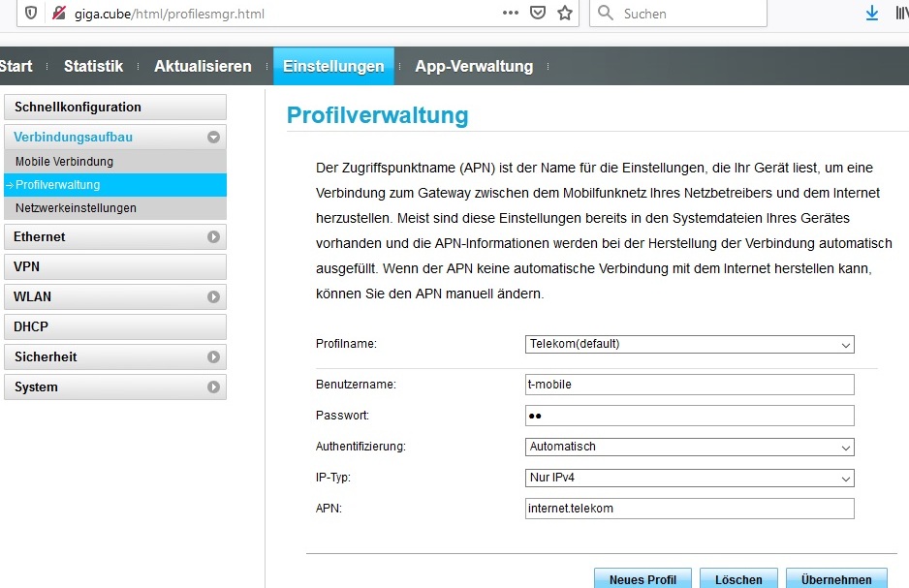Open the page actions three-dots menu
909x588 pixels.
pos(511,14)
